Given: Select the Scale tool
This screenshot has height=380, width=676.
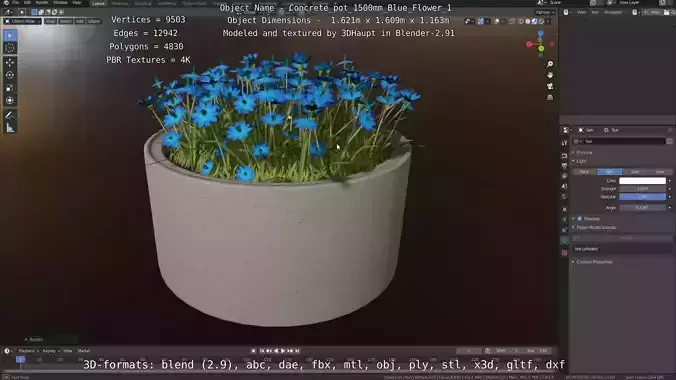Looking at the screenshot, I should coord(10,88).
